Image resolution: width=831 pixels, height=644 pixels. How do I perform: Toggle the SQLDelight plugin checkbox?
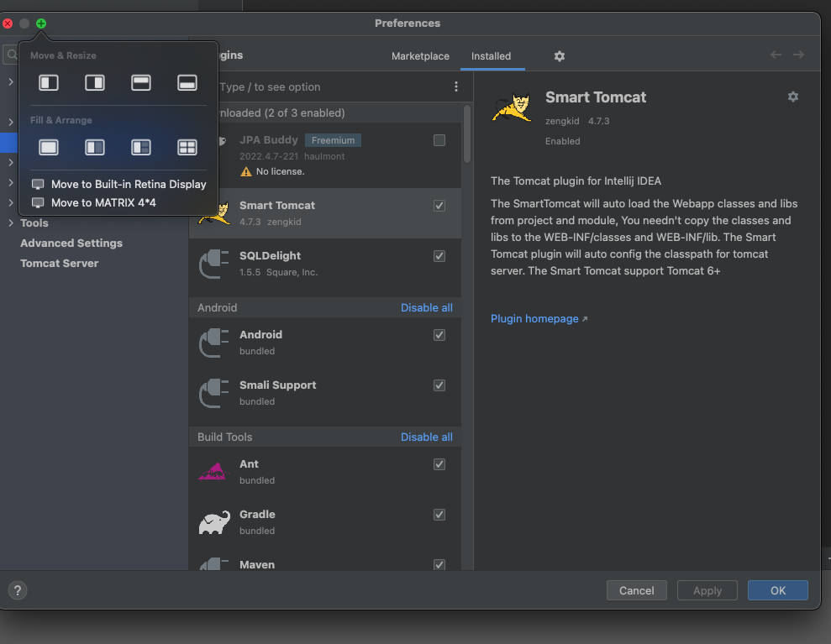pyautogui.click(x=439, y=256)
